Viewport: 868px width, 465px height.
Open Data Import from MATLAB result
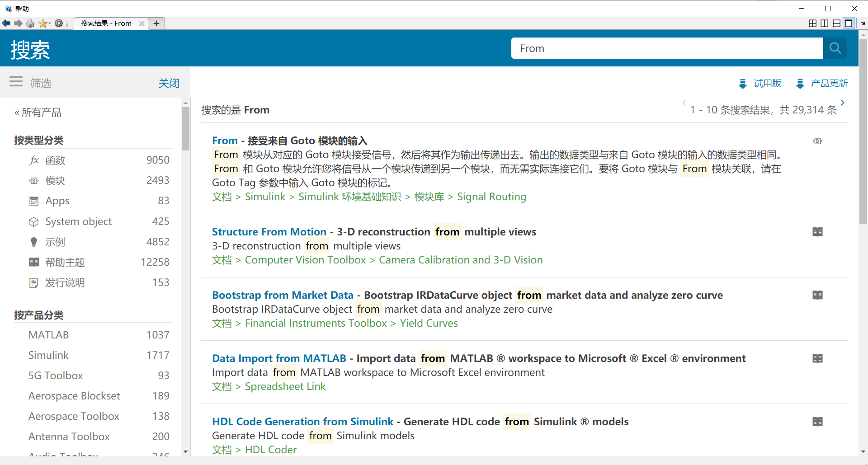pyautogui.click(x=279, y=358)
